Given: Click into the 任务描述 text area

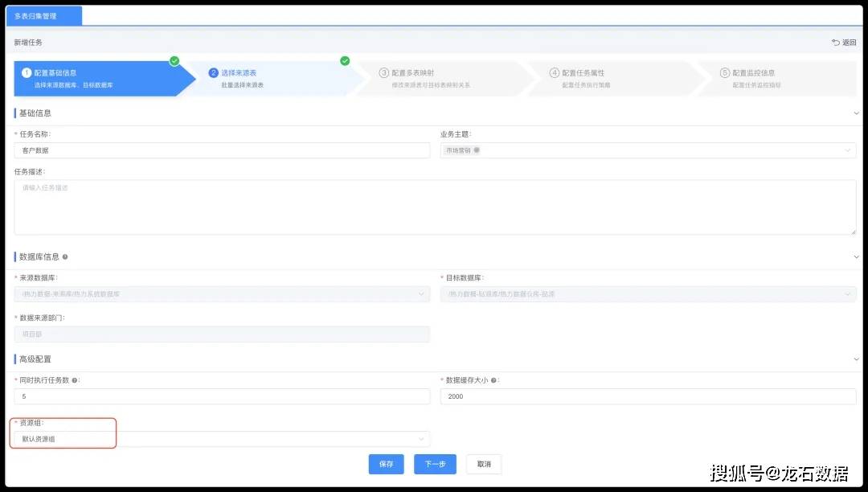Looking at the screenshot, I should (434, 207).
